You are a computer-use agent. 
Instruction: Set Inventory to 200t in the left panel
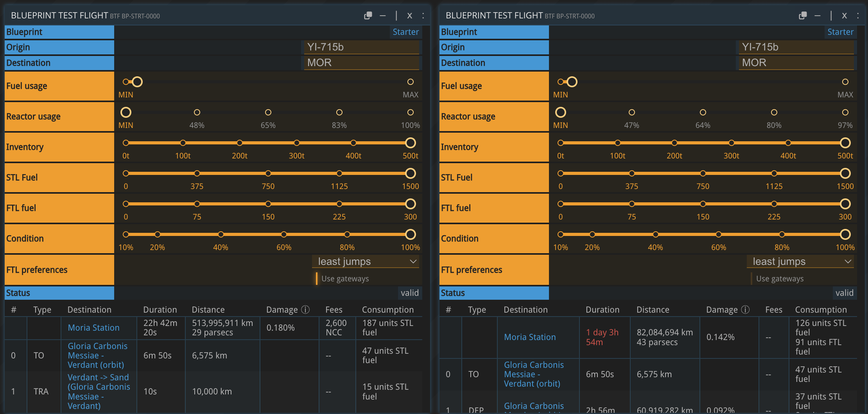240,143
